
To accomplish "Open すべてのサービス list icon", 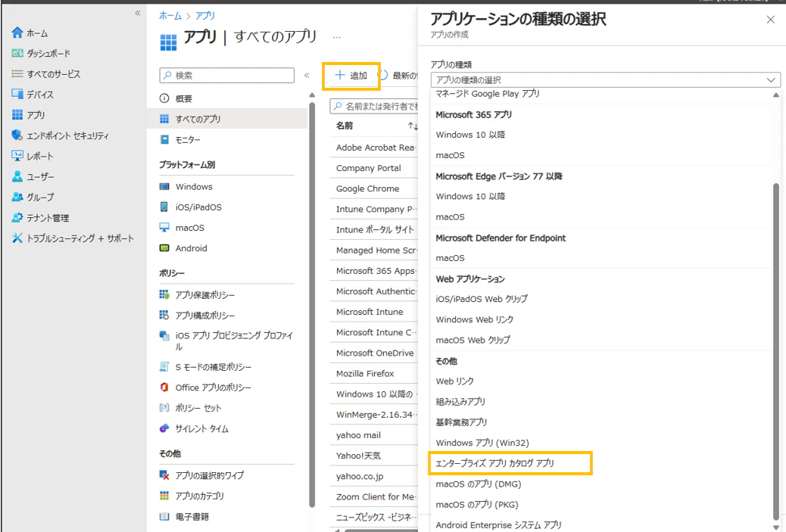I will pyautogui.click(x=17, y=73).
